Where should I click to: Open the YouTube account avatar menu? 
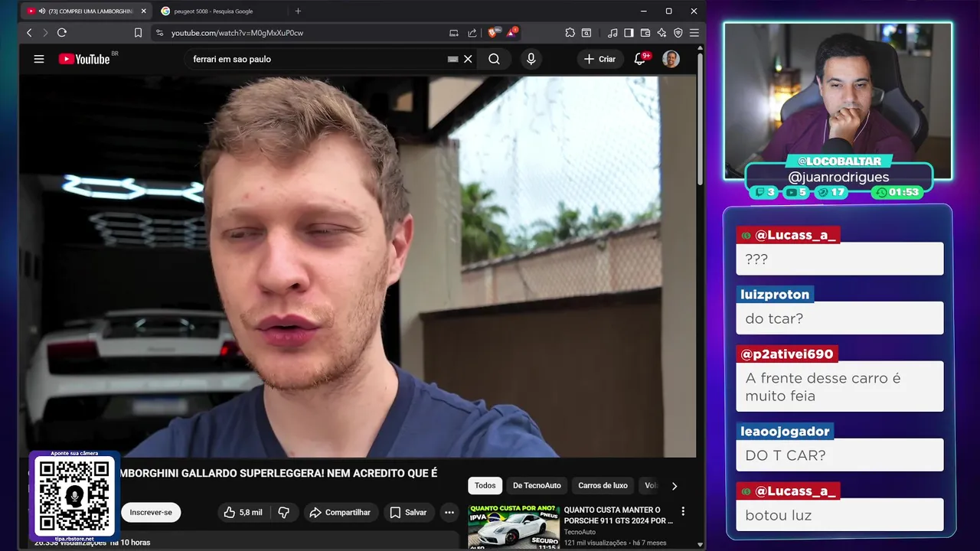671,59
